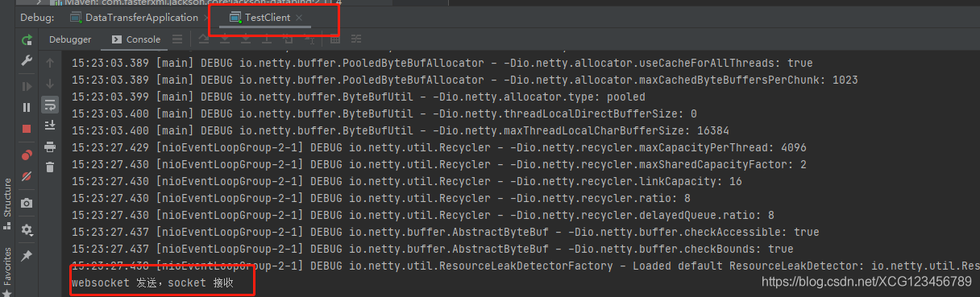The width and height of the screenshot is (980, 297).
Task: Click the down arrow in the console toolbar
Action: 50,84
